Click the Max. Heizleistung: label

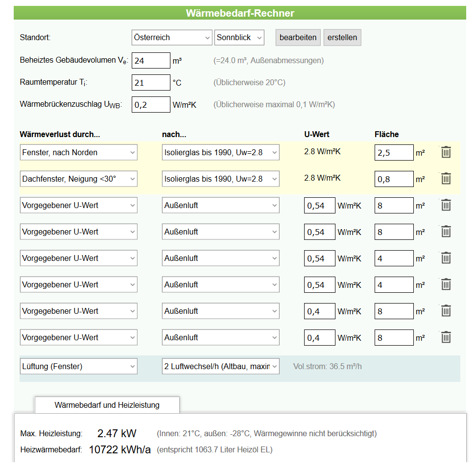coord(51,433)
